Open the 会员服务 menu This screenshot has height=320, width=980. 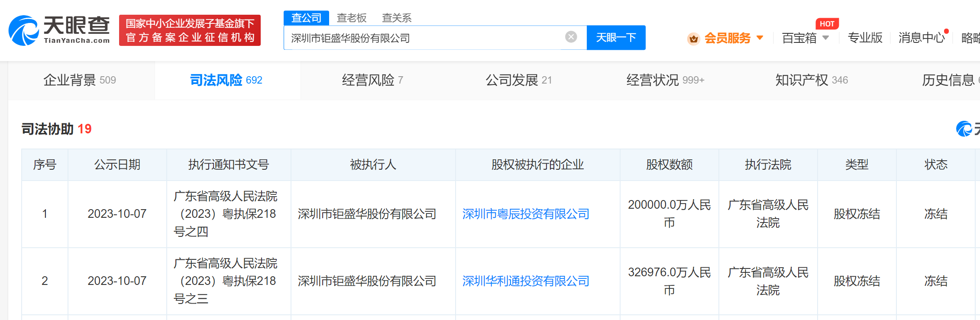coord(727,38)
